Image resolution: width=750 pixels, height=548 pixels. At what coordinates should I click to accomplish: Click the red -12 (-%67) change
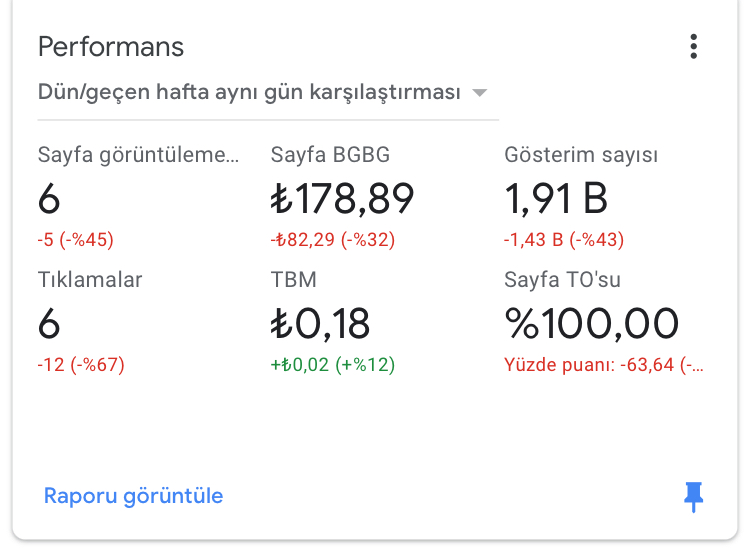point(81,365)
